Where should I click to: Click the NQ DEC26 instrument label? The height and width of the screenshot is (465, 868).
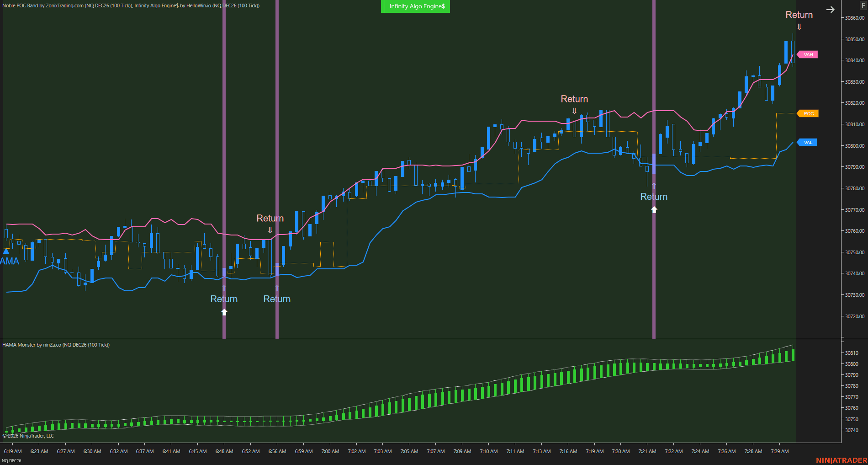pyautogui.click(x=11, y=460)
